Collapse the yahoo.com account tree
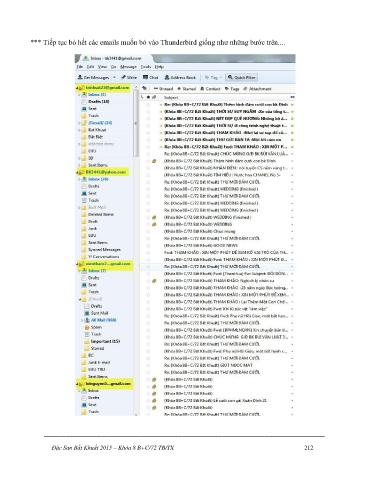Image resolution: width=370 pixels, height=480 pixels. point(77,172)
